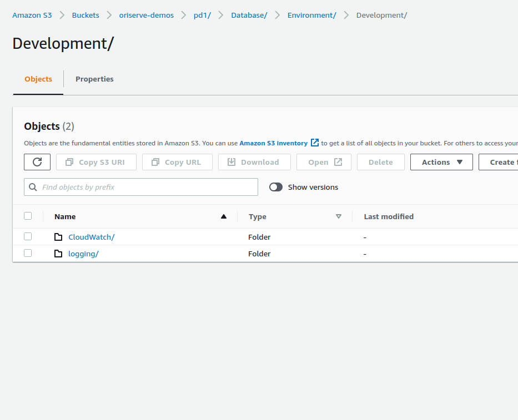Screen dimensions: 518x420
Task: Click the CloudWatch folder icon
Action: click(58, 237)
